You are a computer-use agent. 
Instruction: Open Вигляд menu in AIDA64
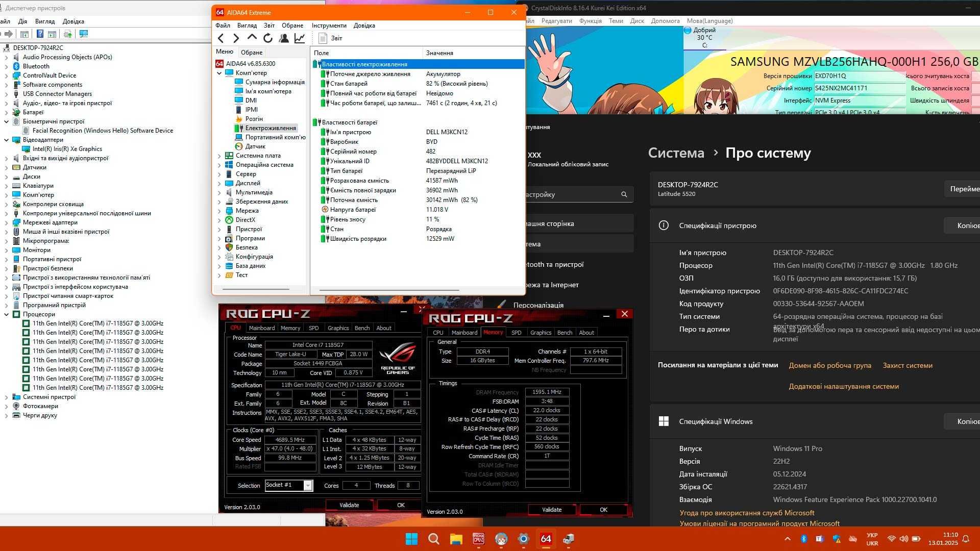click(x=247, y=26)
